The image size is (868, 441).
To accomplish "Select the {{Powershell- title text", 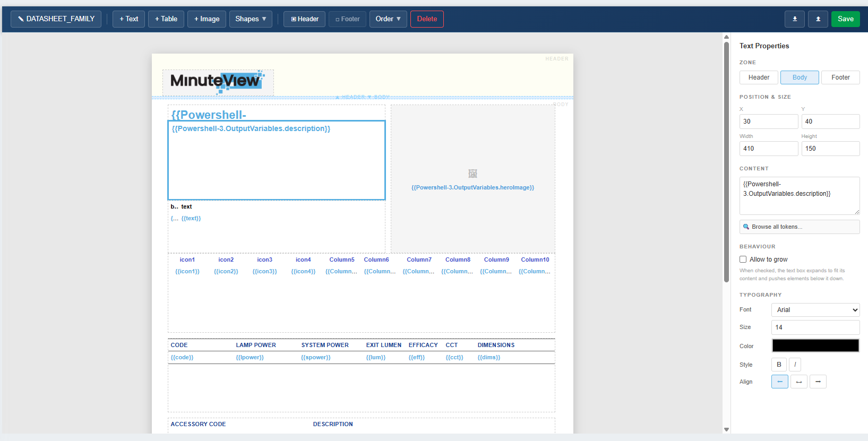I will tap(209, 115).
